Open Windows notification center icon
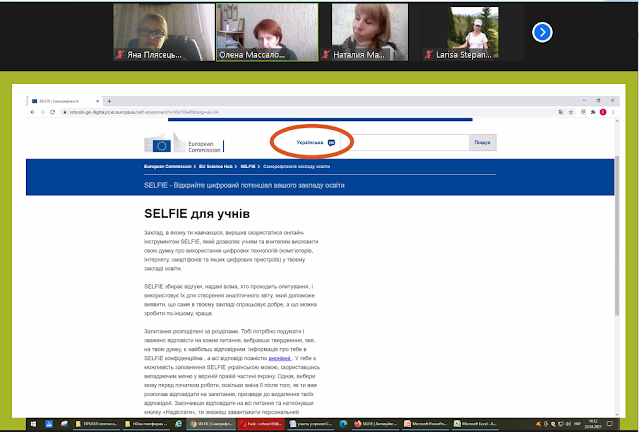The width and height of the screenshot is (639, 432). point(610,424)
